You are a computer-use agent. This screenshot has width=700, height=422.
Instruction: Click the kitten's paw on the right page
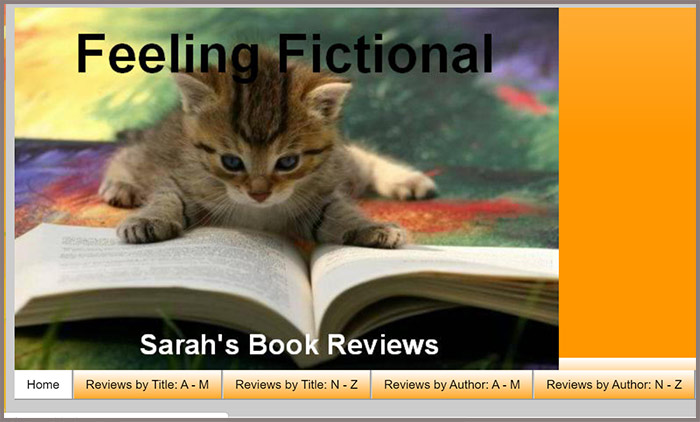[x=377, y=236]
